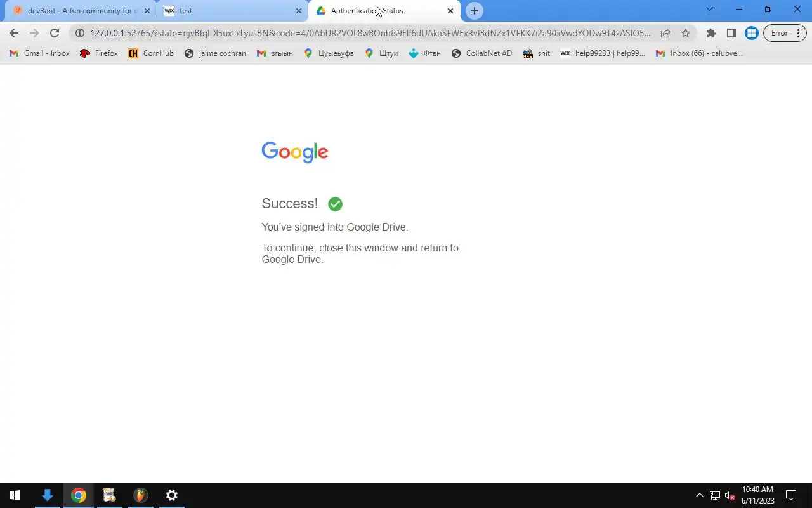Open the CornHub bookmark
This screenshot has height=508, width=812.
(x=151, y=53)
